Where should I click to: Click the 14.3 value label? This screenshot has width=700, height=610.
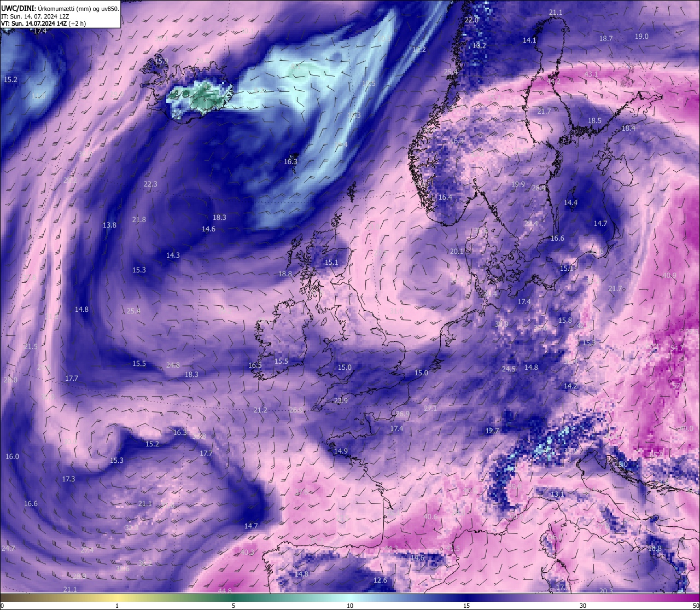pyautogui.click(x=173, y=255)
